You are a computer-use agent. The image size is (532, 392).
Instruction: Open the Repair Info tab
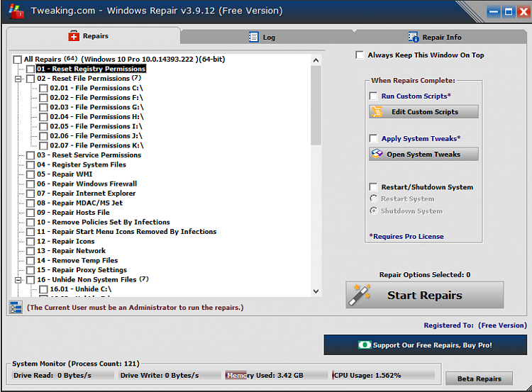[x=440, y=37]
